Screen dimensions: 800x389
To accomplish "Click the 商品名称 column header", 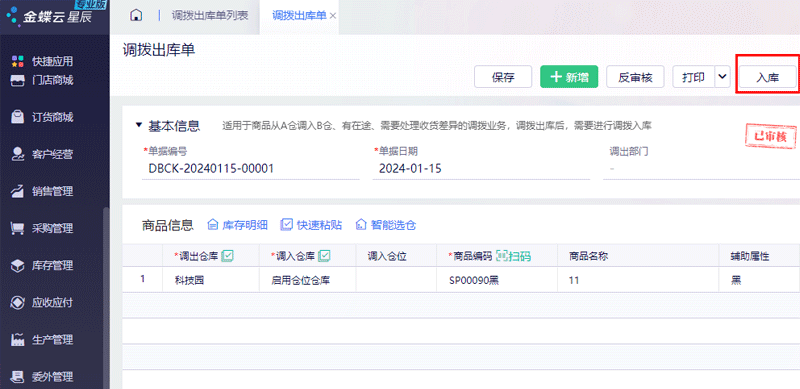I will (638, 256).
